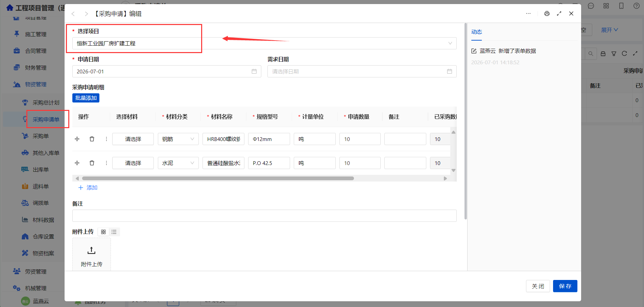Open 材料分类 dropdown showing 钢筋

(x=178, y=139)
